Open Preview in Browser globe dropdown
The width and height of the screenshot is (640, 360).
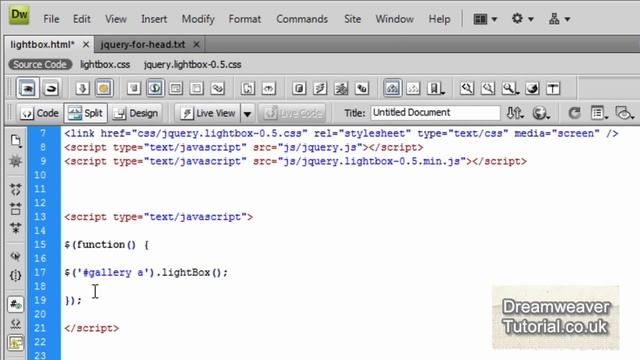tap(540, 113)
